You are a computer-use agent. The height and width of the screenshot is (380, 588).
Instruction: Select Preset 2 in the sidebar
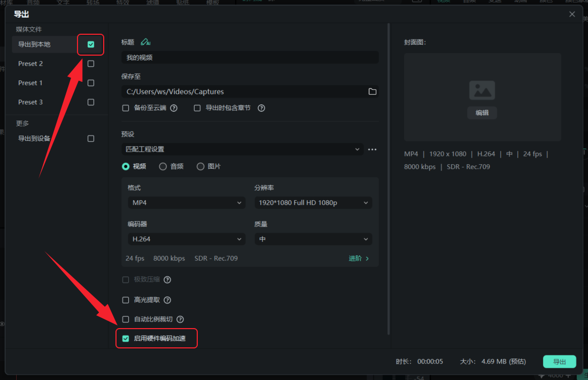(x=30, y=64)
